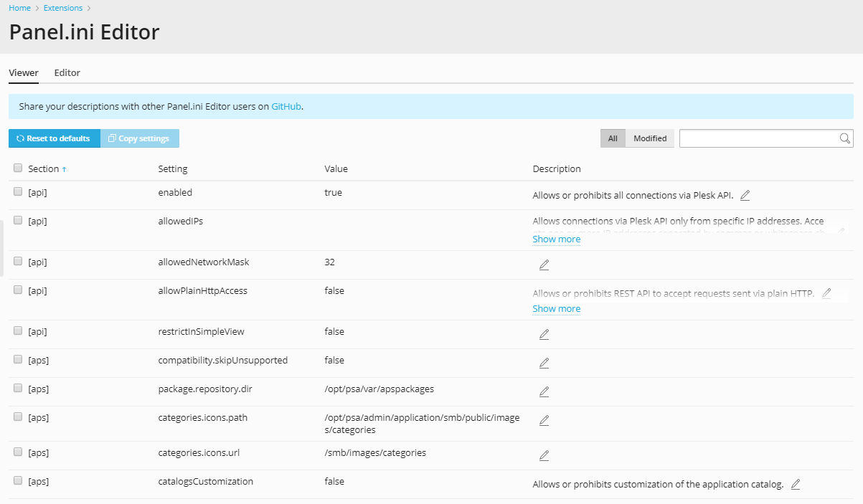Viewport: 863px width, 504px height.
Task: Open the Extensions breadcrumb link
Action: [x=63, y=8]
